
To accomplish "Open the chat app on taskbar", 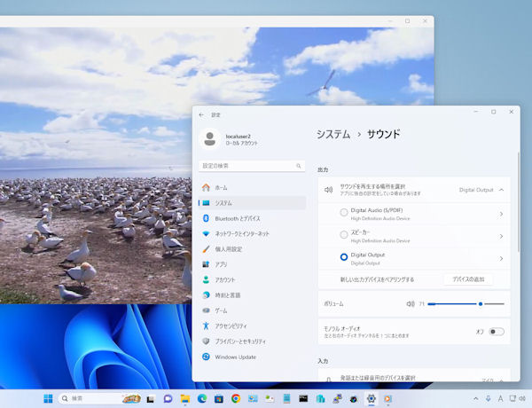I will (x=168, y=398).
